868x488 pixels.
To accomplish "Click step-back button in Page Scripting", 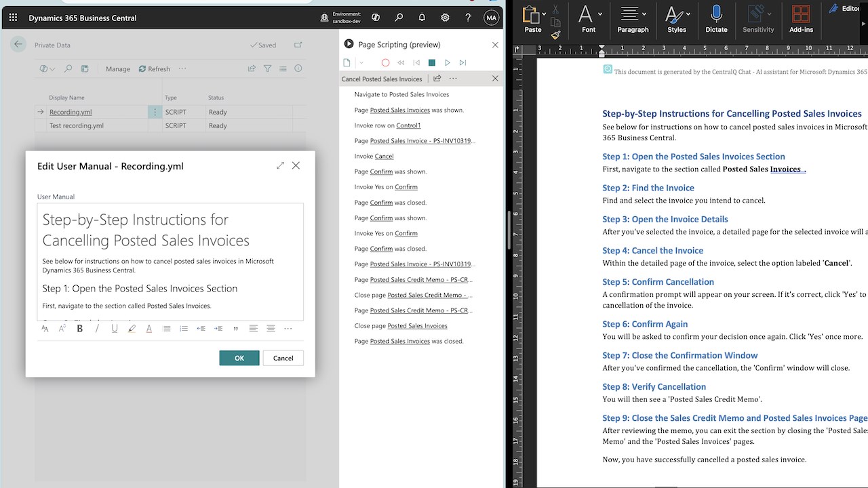I will point(416,62).
